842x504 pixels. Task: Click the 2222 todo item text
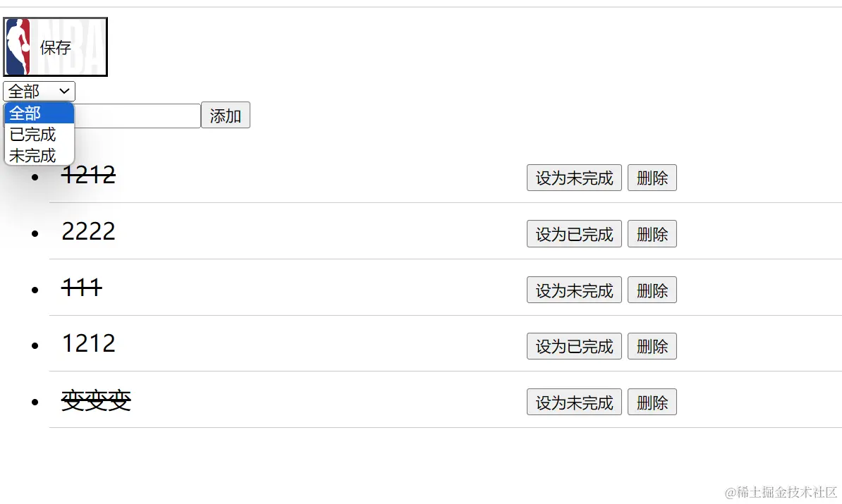[x=88, y=231]
